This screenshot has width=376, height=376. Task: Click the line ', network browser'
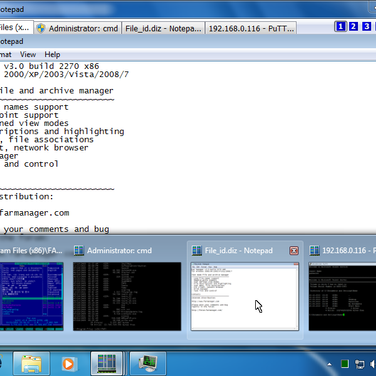[x=44, y=148]
